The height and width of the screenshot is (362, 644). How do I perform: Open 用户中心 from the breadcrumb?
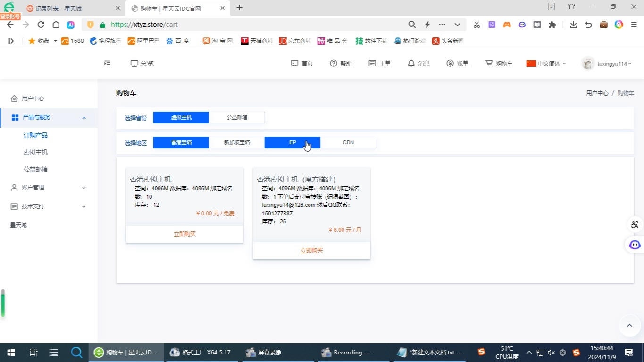pyautogui.click(x=597, y=93)
